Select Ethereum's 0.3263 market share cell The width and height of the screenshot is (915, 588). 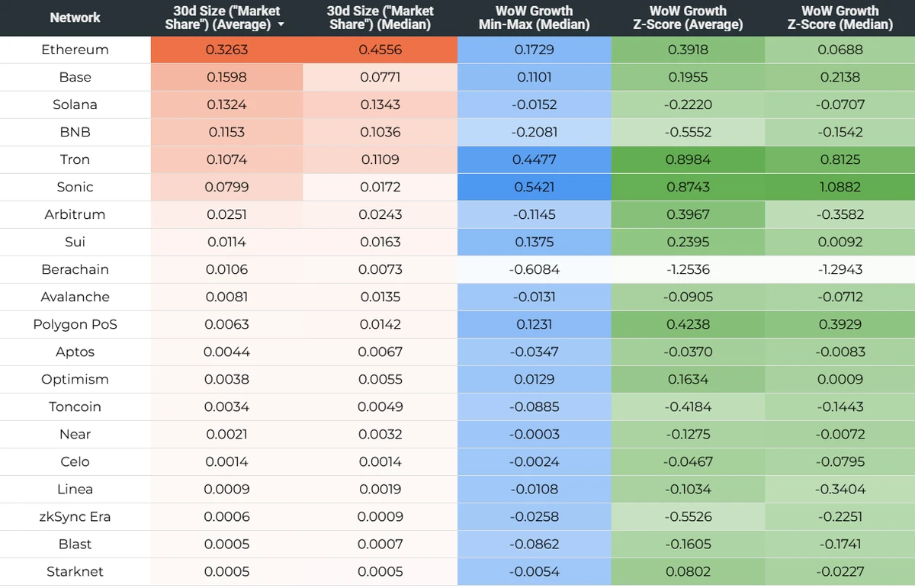tap(227, 50)
